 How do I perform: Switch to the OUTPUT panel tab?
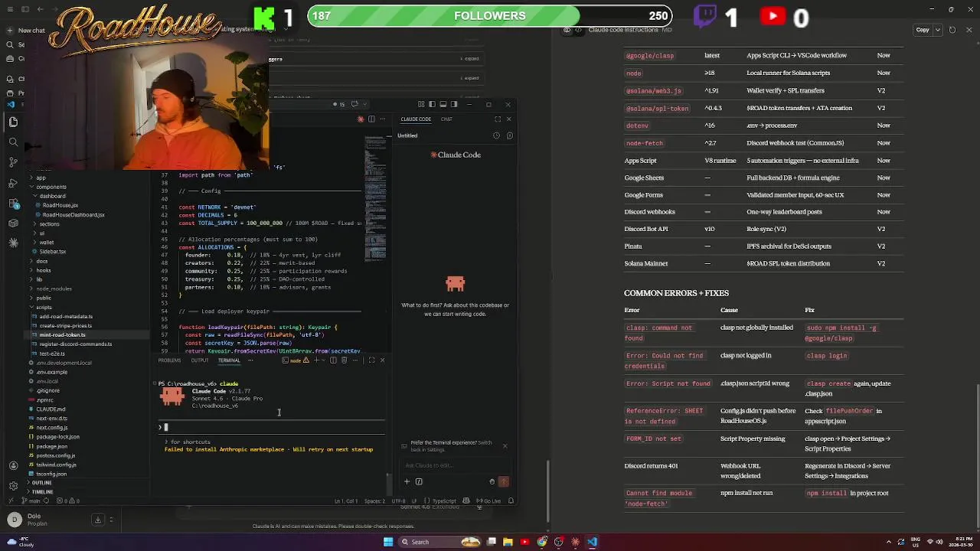pyautogui.click(x=200, y=360)
